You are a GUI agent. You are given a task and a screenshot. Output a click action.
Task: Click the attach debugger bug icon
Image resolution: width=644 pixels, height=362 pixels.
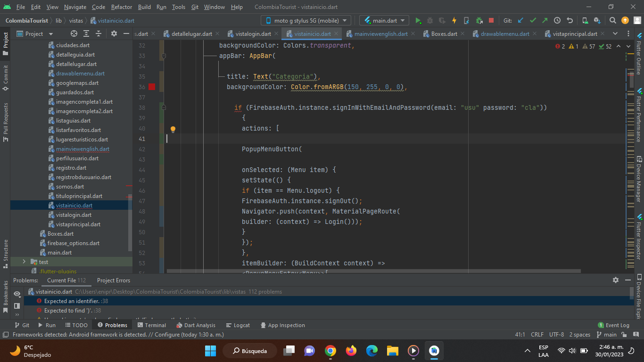coord(479,21)
